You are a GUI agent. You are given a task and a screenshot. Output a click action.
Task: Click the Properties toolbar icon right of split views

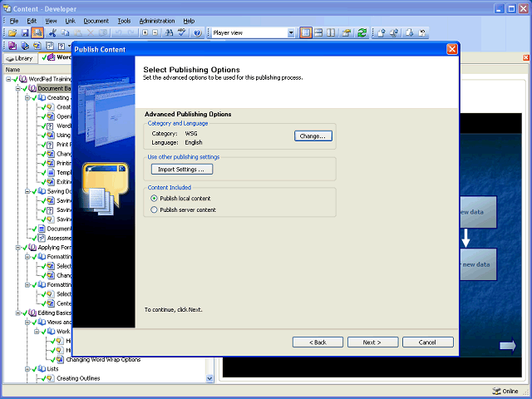pos(347,33)
